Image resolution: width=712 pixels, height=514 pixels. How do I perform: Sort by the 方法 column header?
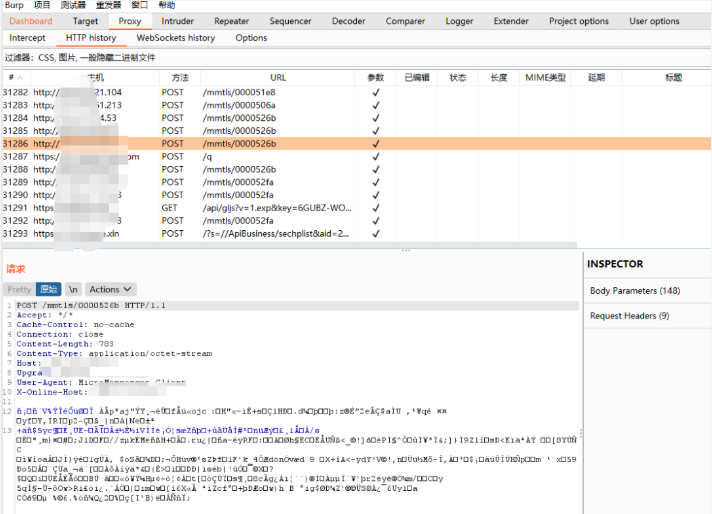click(180, 78)
